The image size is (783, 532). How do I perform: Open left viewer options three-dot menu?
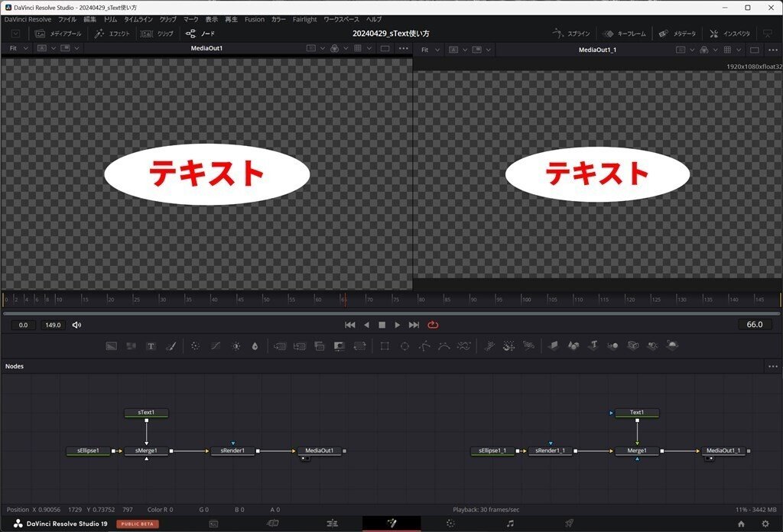coord(404,48)
